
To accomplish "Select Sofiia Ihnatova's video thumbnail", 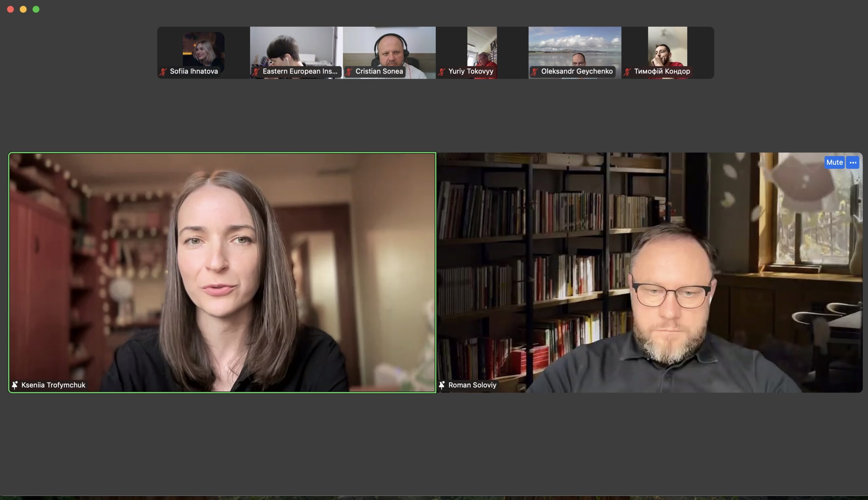I will (x=204, y=53).
